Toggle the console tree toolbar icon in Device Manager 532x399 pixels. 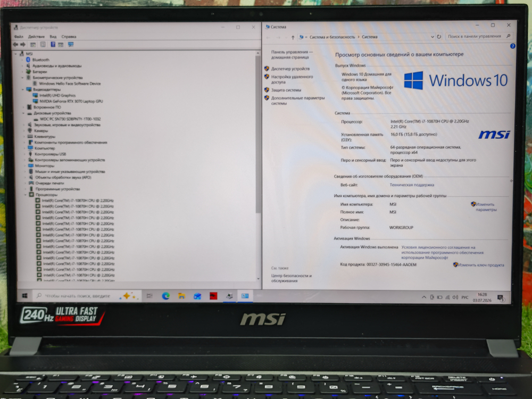click(x=33, y=45)
